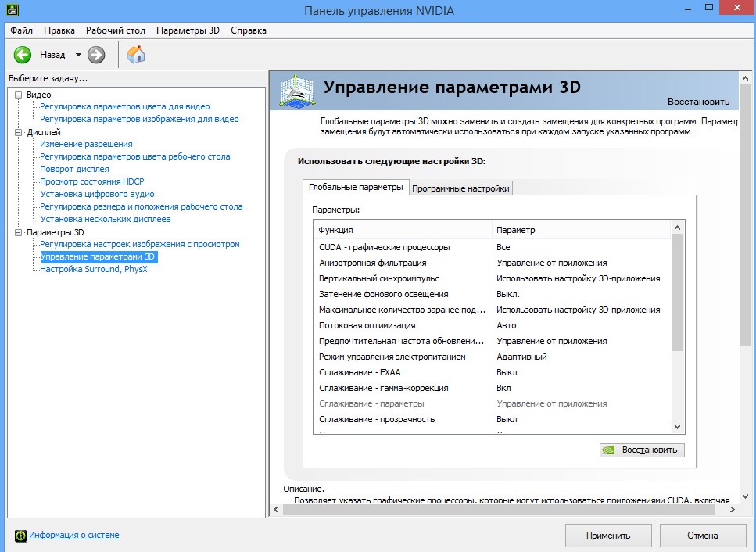Click the Адаптивный power mode value
Viewport: 756px width, 552px height.
[x=521, y=357]
